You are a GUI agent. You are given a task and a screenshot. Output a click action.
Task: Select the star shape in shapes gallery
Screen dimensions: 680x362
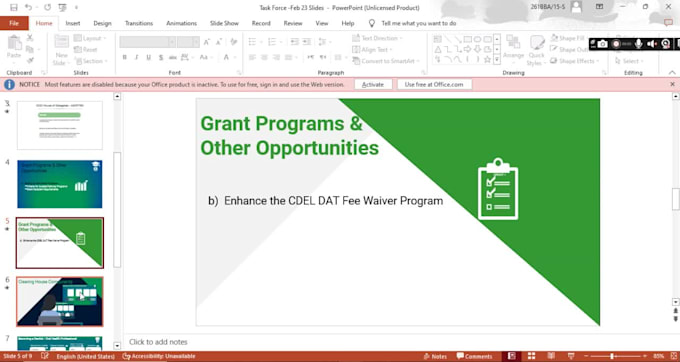(x=487, y=59)
